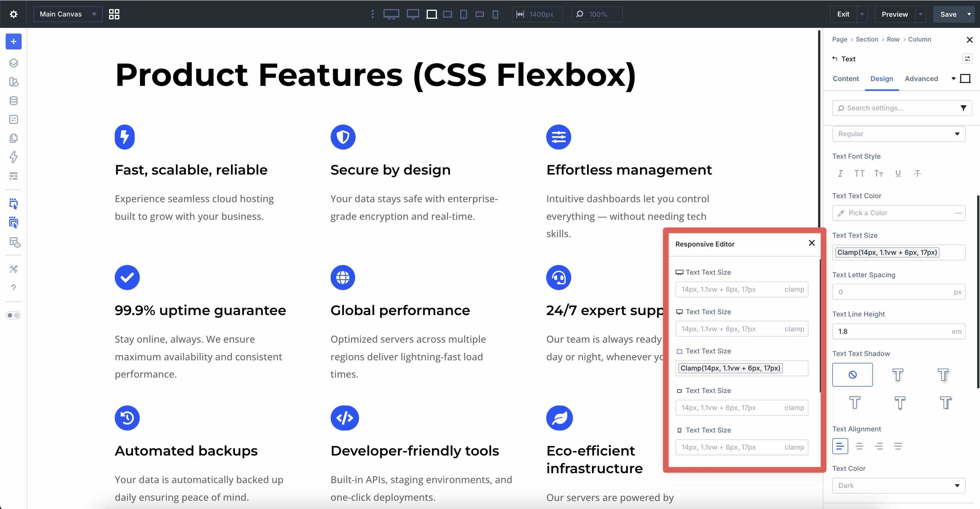Select center text alignment option
Image resolution: width=980 pixels, height=509 pixels.
[859, 446]
